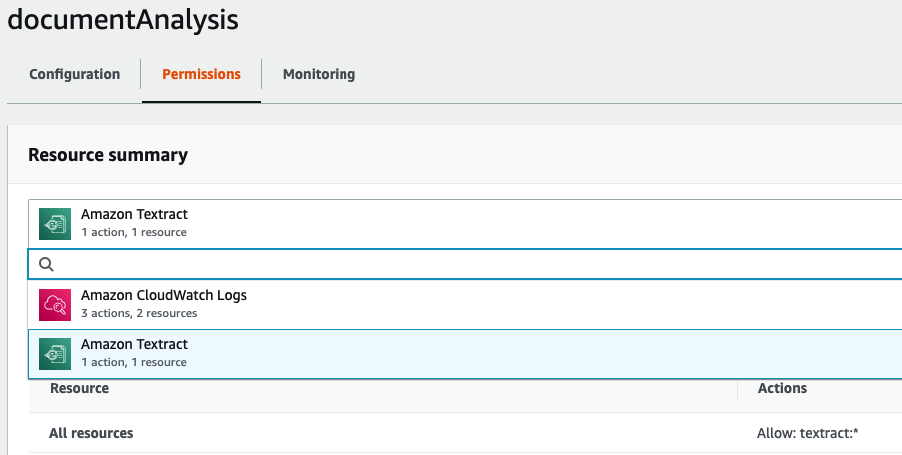902x455 pixels.
Task: Click the pink CloudWatch Logs service icon
Action: [55, 305]
